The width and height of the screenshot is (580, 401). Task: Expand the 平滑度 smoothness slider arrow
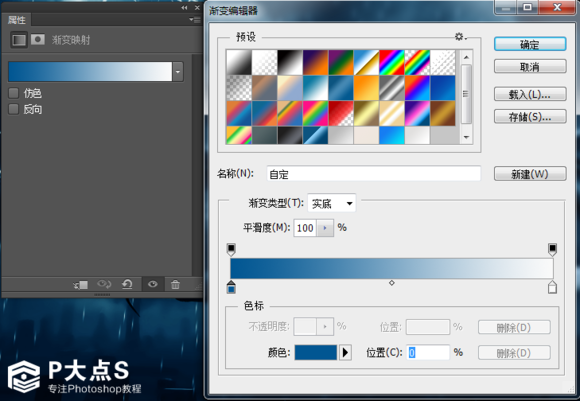(325, 228)
